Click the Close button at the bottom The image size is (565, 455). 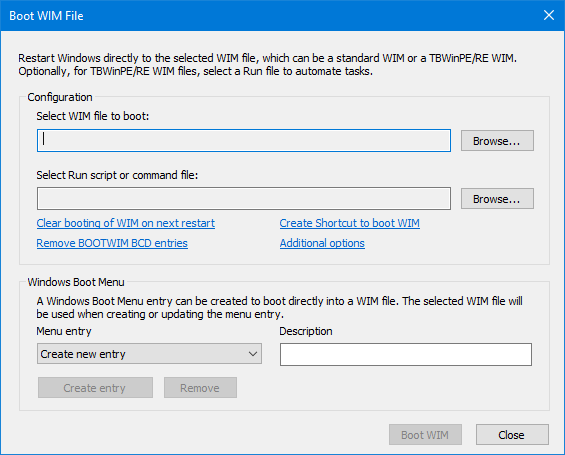click(x=512, y=434)
